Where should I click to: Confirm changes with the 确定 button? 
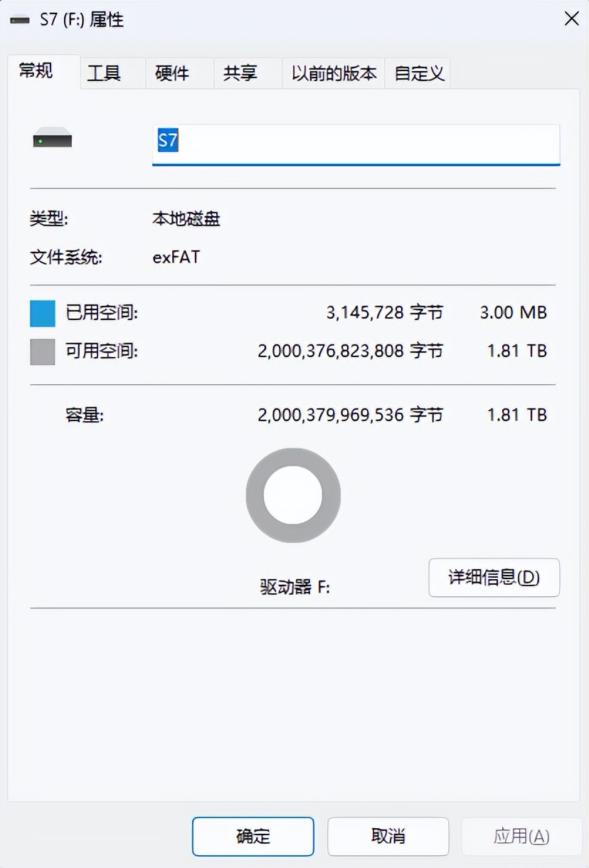pos(252,837)
